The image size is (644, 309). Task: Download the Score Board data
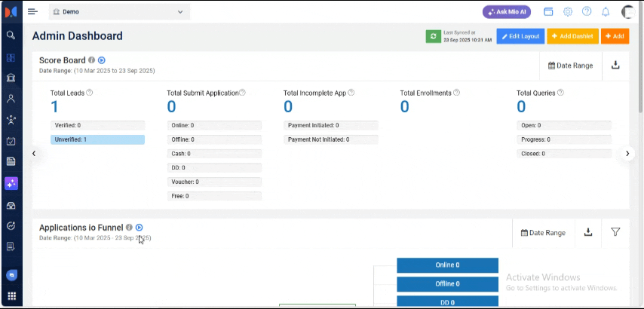tap(615, 66)
